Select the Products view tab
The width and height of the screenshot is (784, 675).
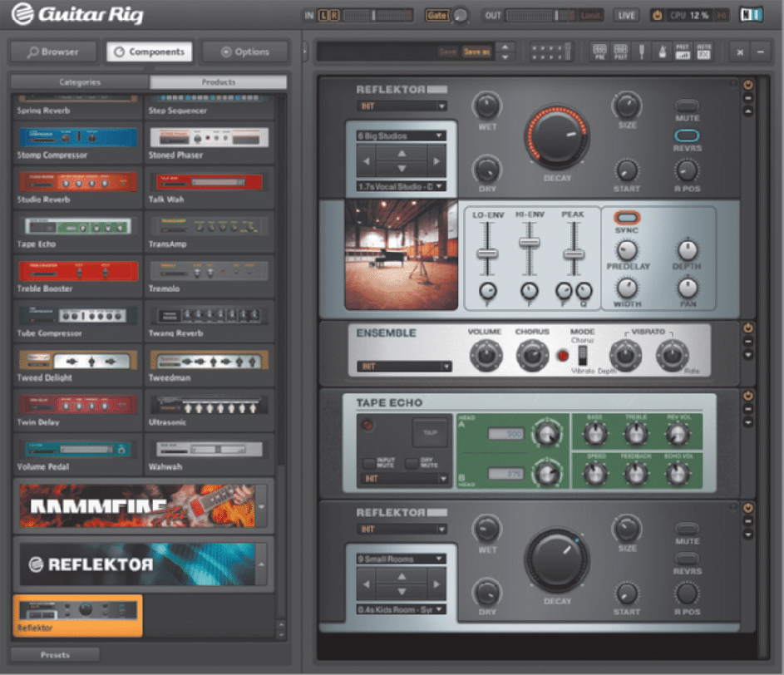click(219, 82)
